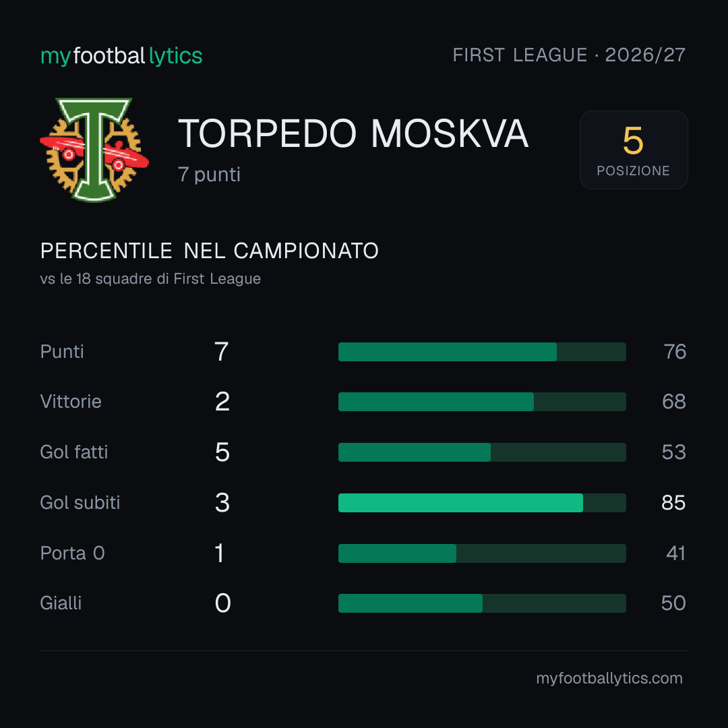The image size is (728, 728).
Task: Click the Vittorie stat label
Action: pos(71,402)
